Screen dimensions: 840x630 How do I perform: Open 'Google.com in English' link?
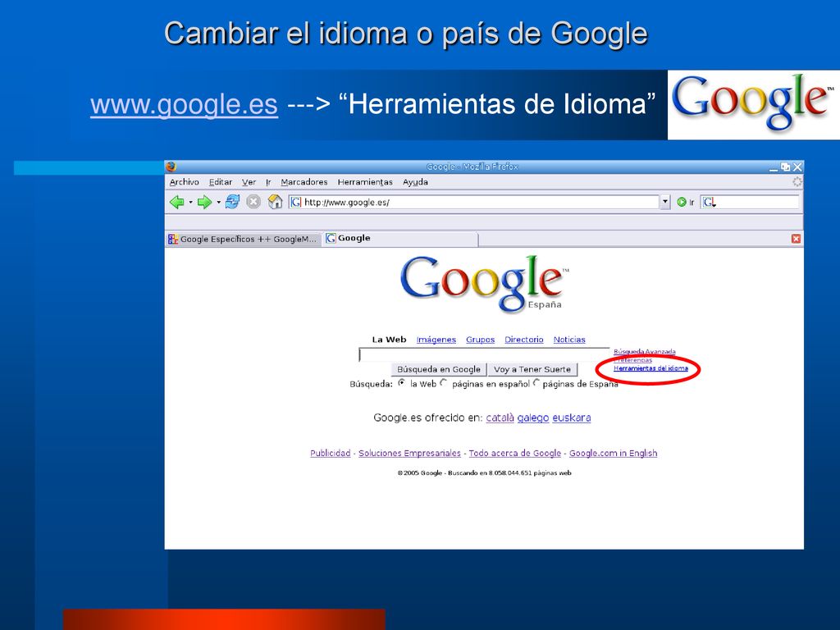coord(613,453)
